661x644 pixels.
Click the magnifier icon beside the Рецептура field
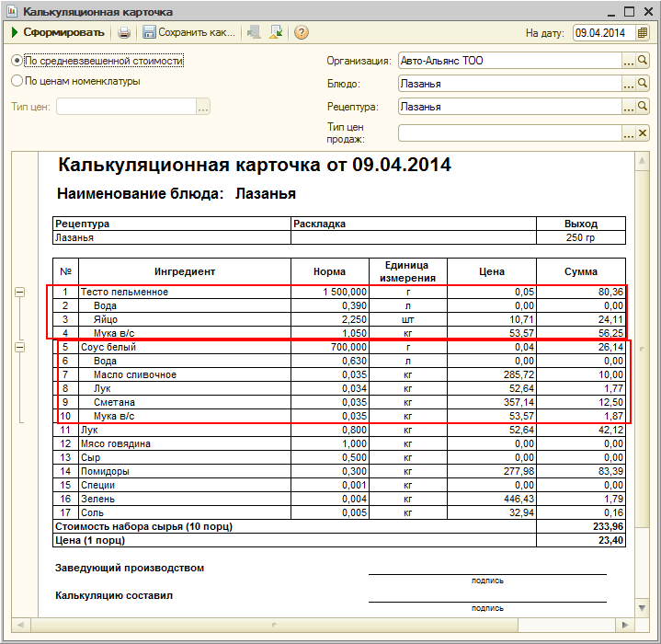click(644, 107)
